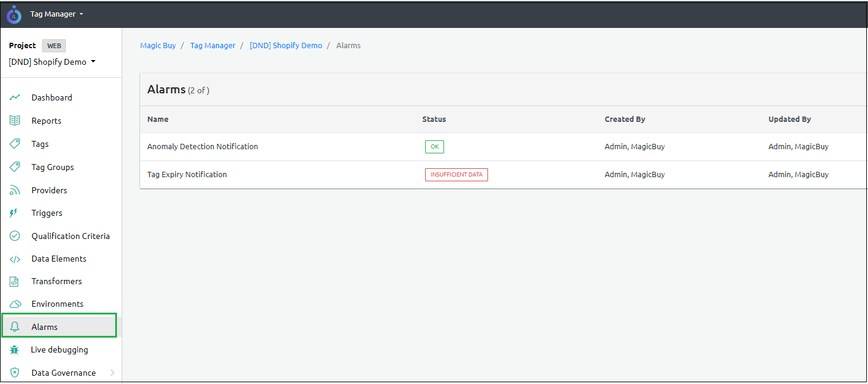Click the Dashboard chart icon in sidebar

coord(15,97)
